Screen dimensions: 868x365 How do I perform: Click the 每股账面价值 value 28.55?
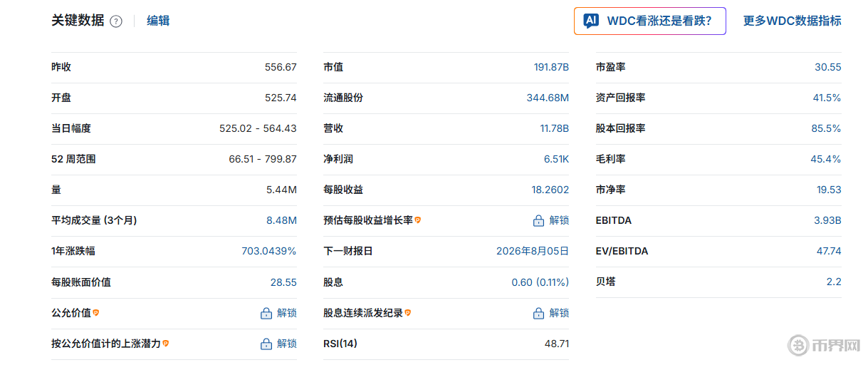tap(283, 282)
